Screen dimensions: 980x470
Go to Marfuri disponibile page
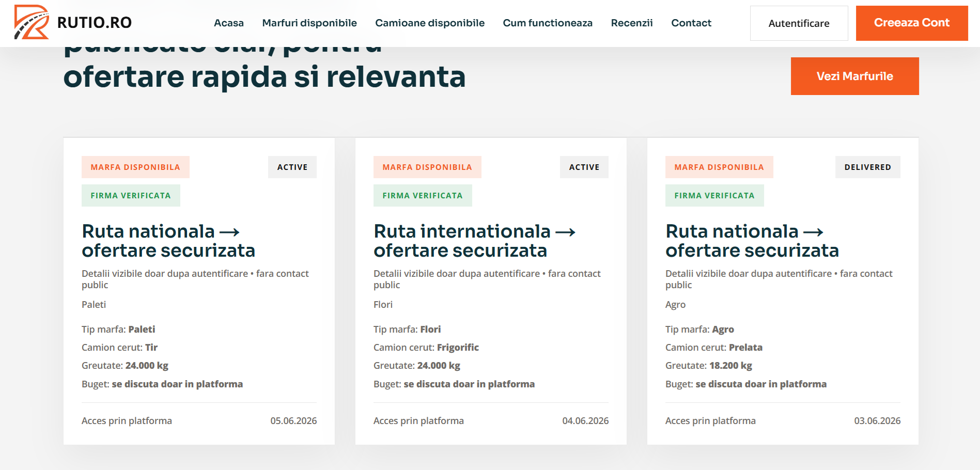(x=309, y=23)
